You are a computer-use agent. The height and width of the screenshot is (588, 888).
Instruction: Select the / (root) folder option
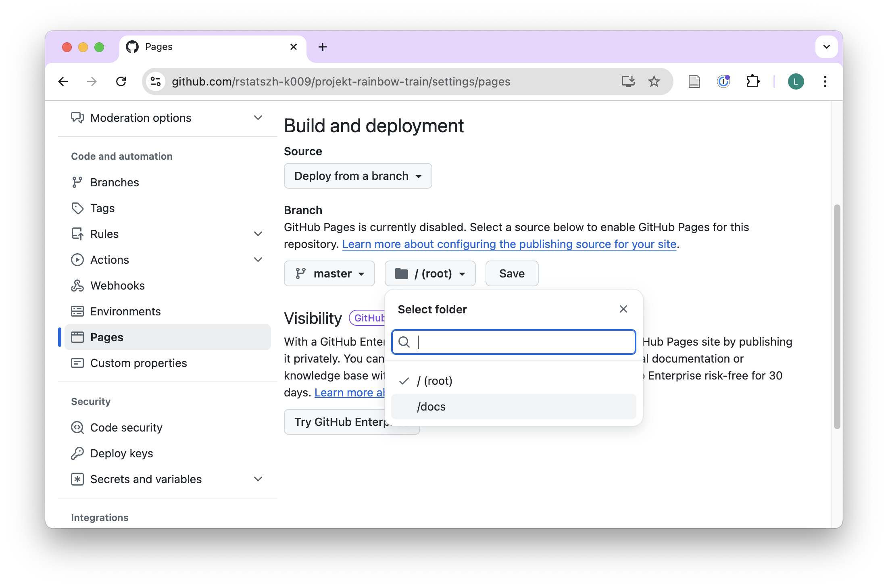pos(514,381)
